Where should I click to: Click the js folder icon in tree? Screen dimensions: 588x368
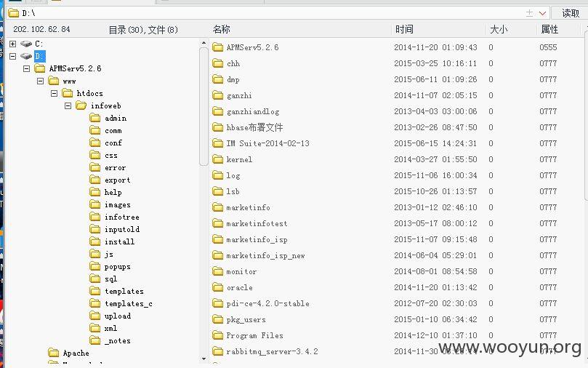(95, 254)
